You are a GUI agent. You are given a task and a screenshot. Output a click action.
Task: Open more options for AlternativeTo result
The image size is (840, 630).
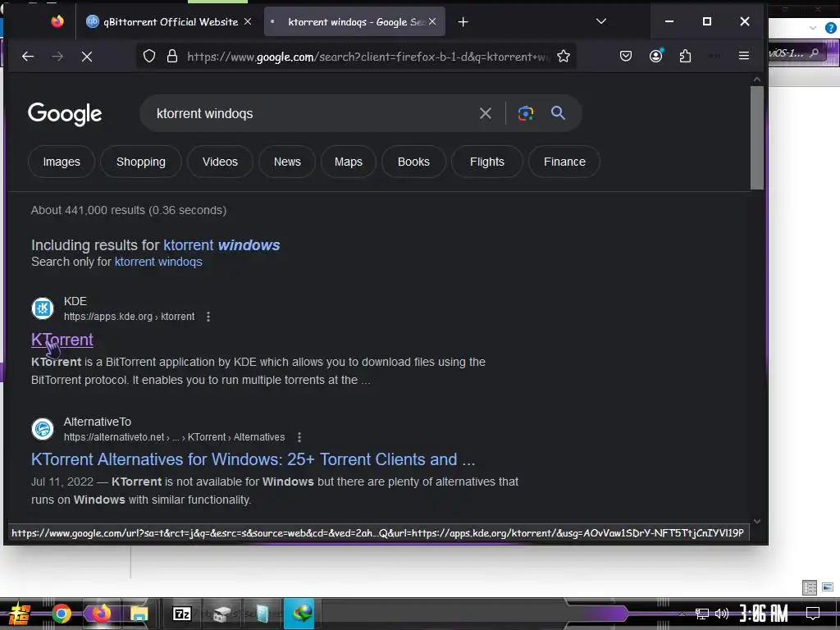[x=299, y=437]
